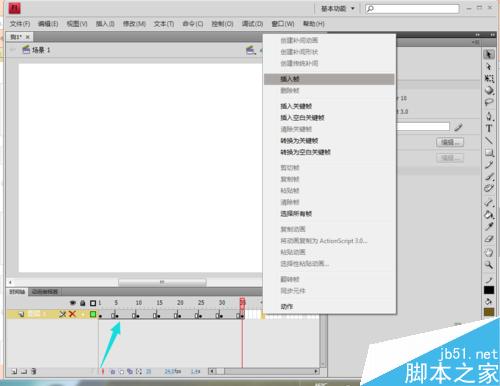Click the brown fill color swatch

coord(489,312)
